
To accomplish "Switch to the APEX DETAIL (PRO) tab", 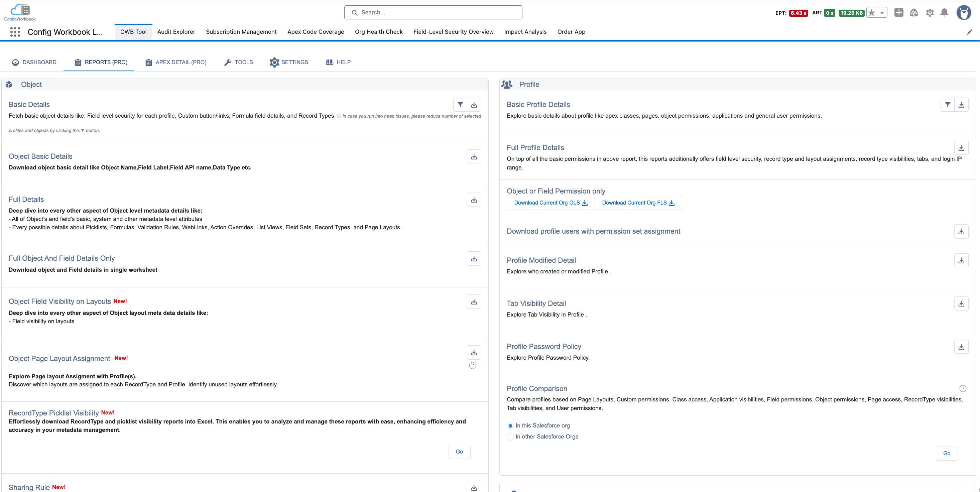I will (x=176, y=63).
